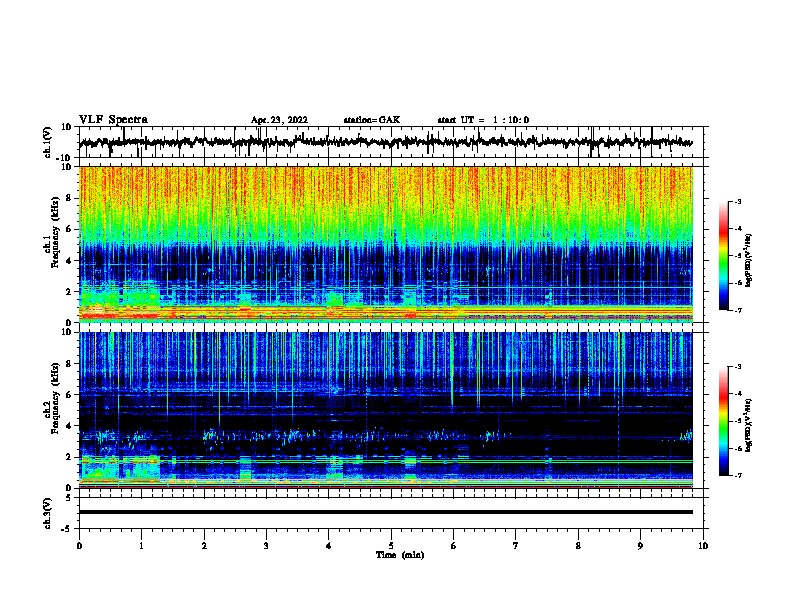Click the ch.1 voltage waveform trace panel
The width and height of the screenshot is (792, 612).
pyautogui.click(x=391, y=142)
